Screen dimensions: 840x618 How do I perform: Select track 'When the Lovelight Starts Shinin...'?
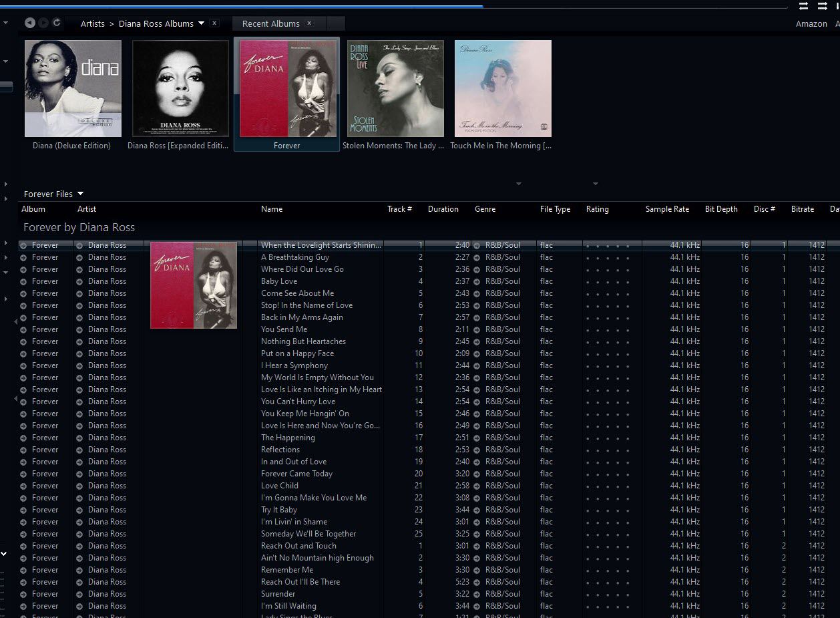pyautogui.click(x=321, y=245)
